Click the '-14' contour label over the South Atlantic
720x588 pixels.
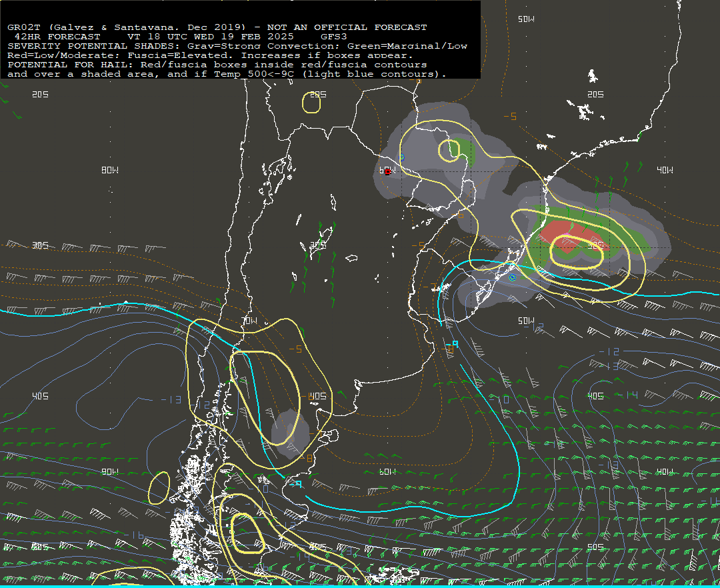[627, 394]
